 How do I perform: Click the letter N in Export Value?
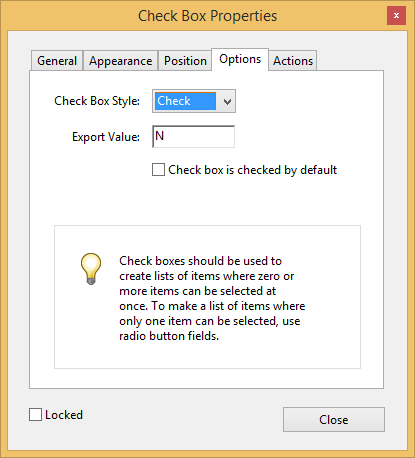160,136
